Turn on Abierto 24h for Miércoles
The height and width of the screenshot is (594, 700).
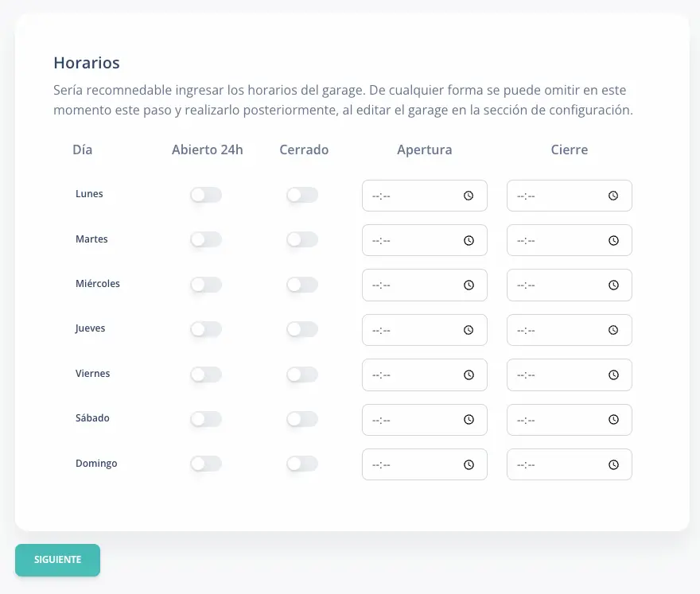pos(206,285)
